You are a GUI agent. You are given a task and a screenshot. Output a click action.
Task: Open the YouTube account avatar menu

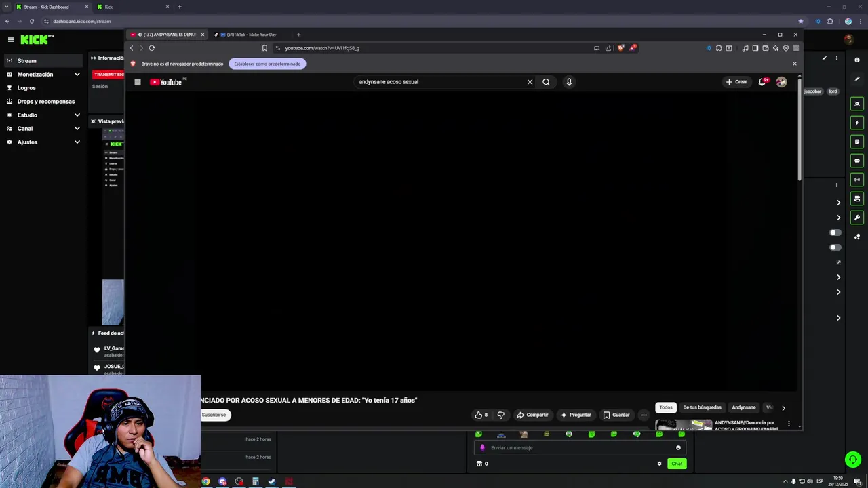tap(781, 82)
